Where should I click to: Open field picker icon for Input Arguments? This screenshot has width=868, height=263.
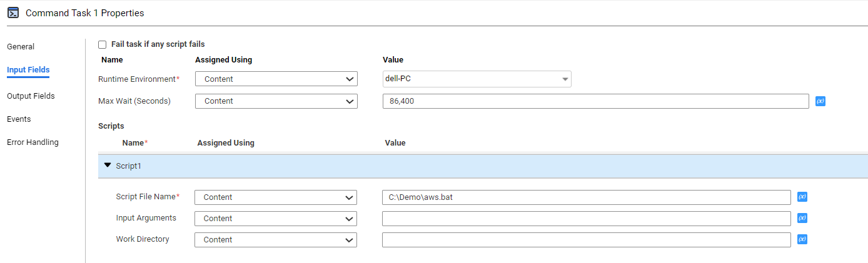pyautogui.click(x=802, y=218)
